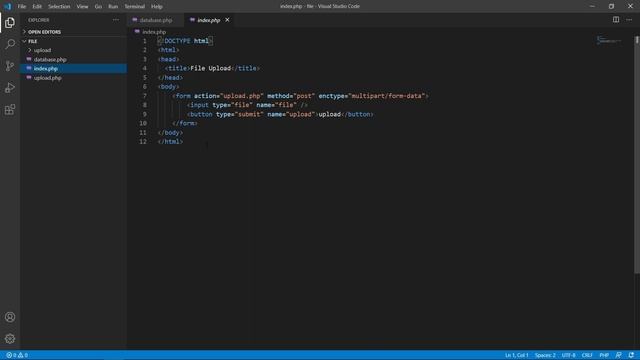Select the index.php editor tab

209,20
